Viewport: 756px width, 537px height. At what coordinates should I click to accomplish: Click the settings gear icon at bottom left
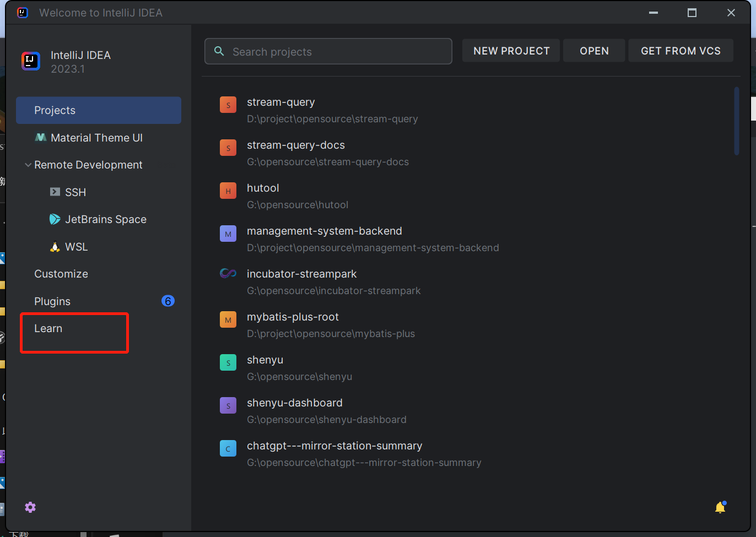(x=30, y=507)
